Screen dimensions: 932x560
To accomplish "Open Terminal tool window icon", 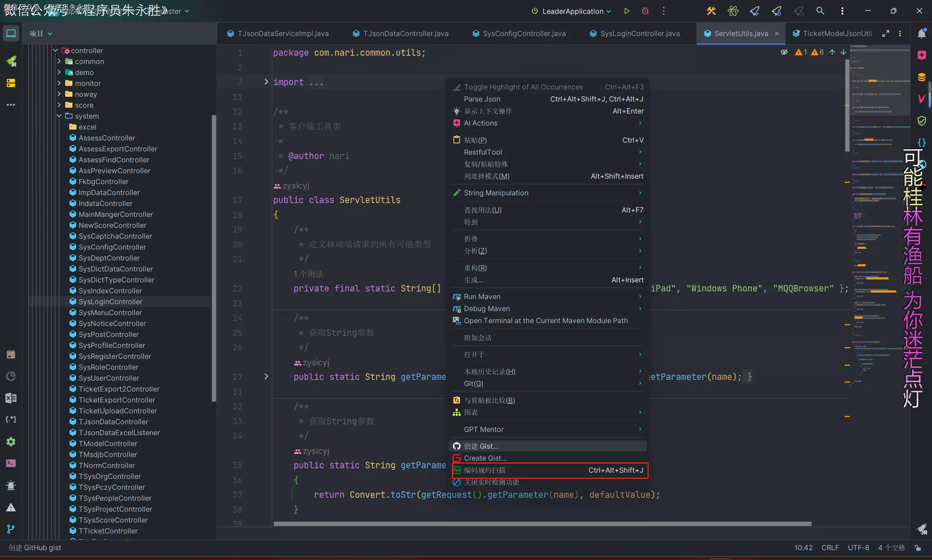I will [11, 464].
